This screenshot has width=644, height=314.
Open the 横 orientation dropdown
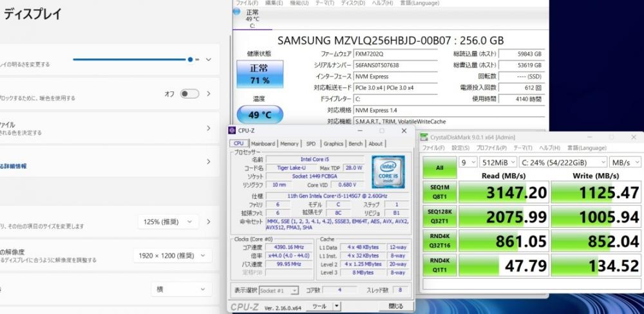click(182, 290)
